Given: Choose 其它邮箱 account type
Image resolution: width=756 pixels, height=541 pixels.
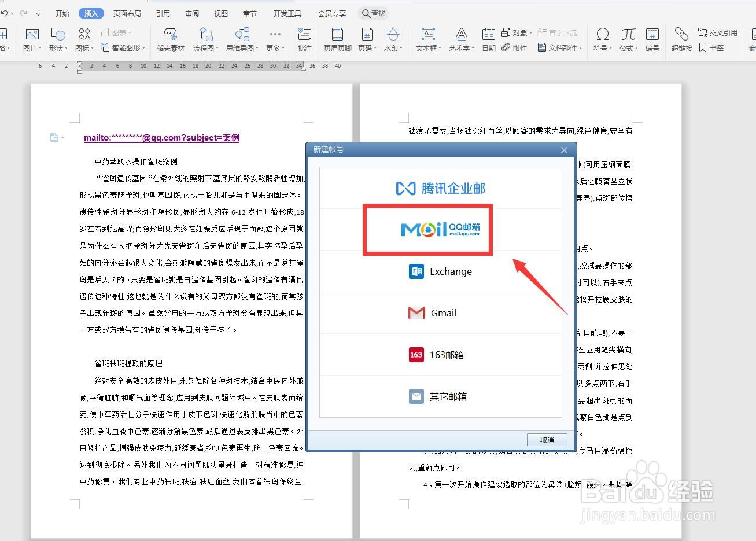Looking at the screenshot, I should click(x=441, y=396).
